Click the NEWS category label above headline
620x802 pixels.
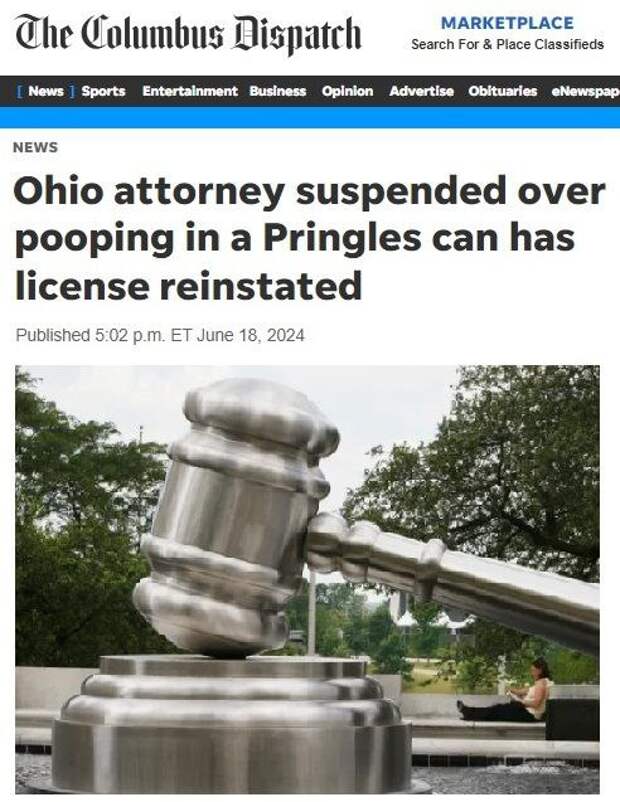pos(35,147)
